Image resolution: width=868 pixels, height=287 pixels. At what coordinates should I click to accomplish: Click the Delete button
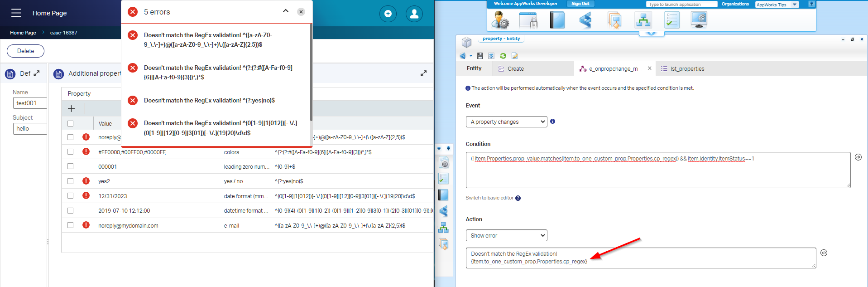pyautogui.click(x=25, y=51)
